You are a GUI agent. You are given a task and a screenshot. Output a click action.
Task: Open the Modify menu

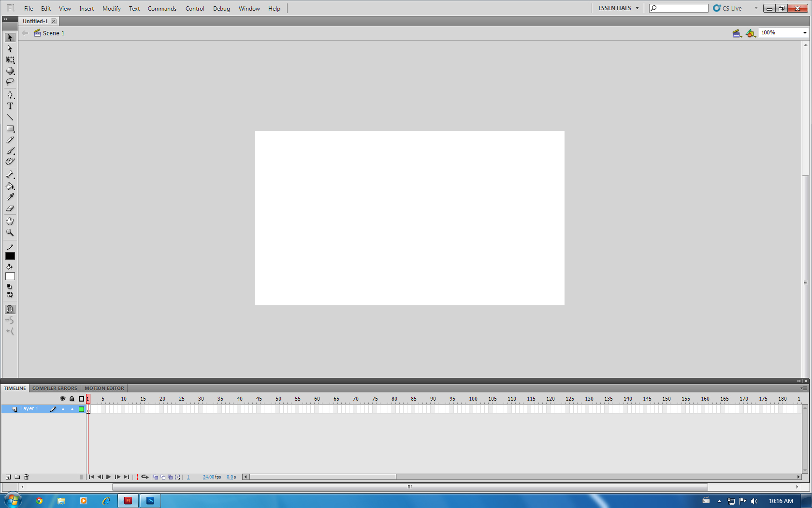pyautogui.click(x=111, y=8)
